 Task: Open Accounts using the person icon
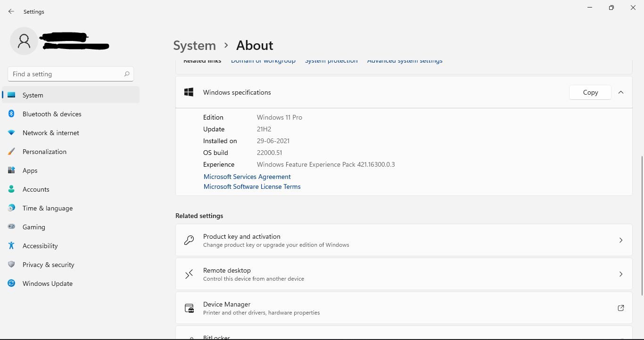[11, 189]
